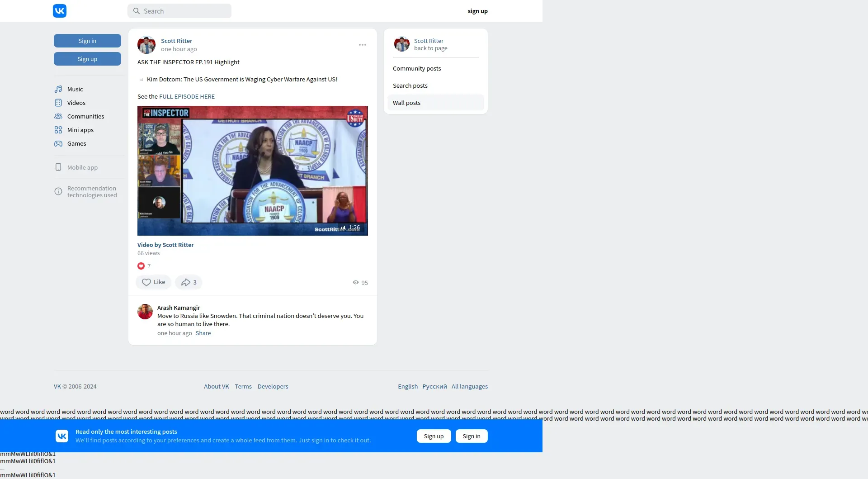868x479 pixels.
Task: Click the 'ASK THE INSPECTOR EP.191 Highlight' text
Action: click(189, 62)
